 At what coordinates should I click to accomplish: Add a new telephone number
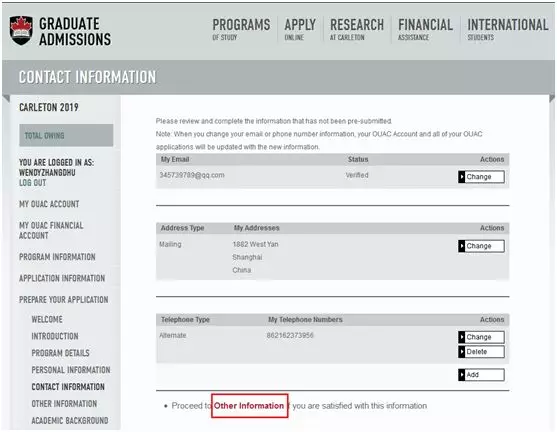(481, 375)
